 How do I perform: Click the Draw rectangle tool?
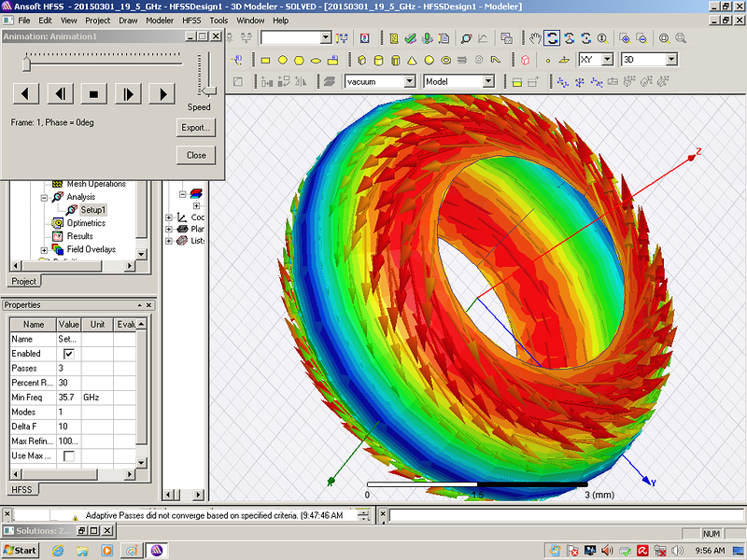coord(265,60)
